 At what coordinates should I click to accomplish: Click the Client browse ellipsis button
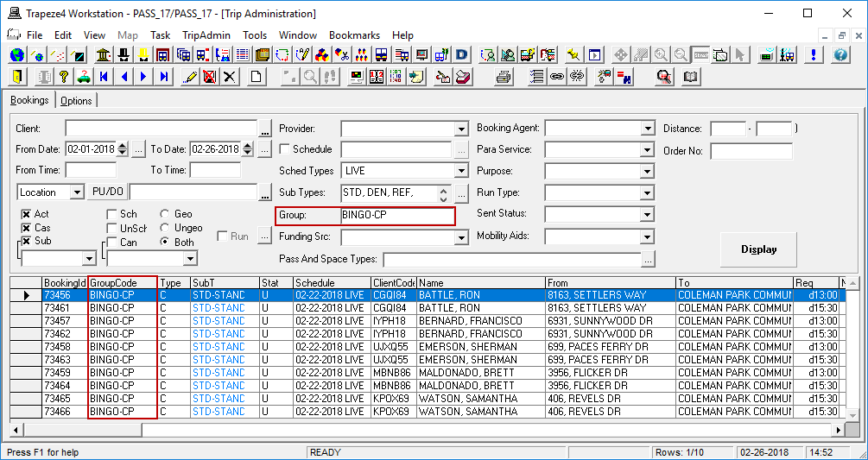tap(265, 129)
